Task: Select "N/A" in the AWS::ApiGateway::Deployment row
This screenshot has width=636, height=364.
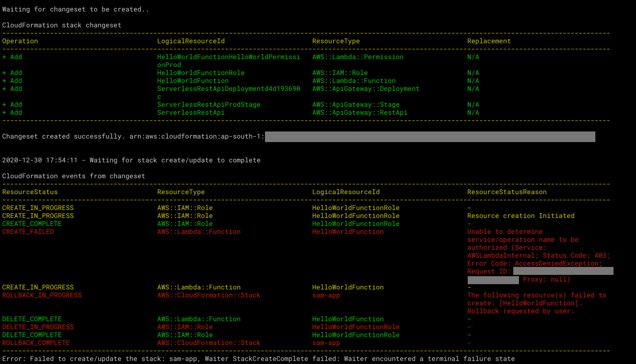Action: [x=473, y=89]
